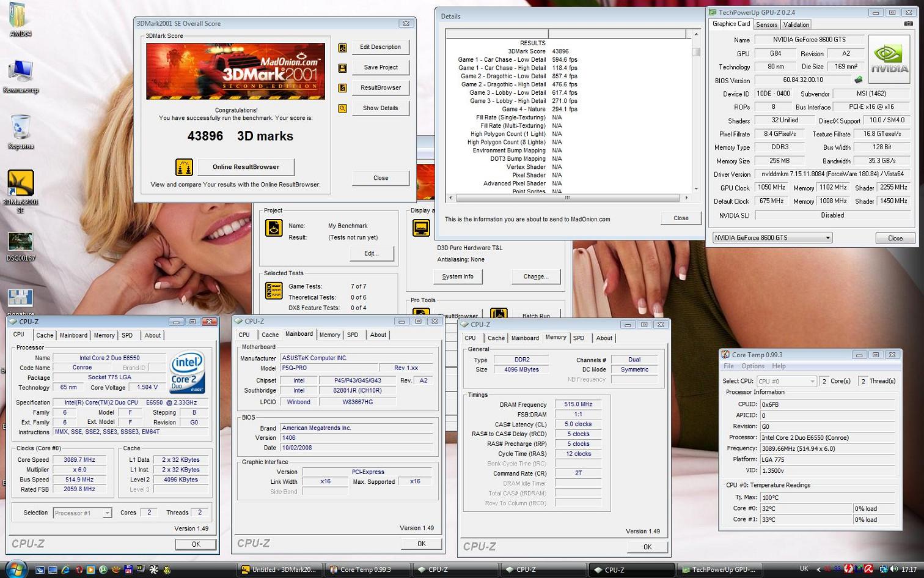Click the Display section monitor icon
Image resolution: width=924 pixels, height=578 pixels.
(x=421, y=228)
